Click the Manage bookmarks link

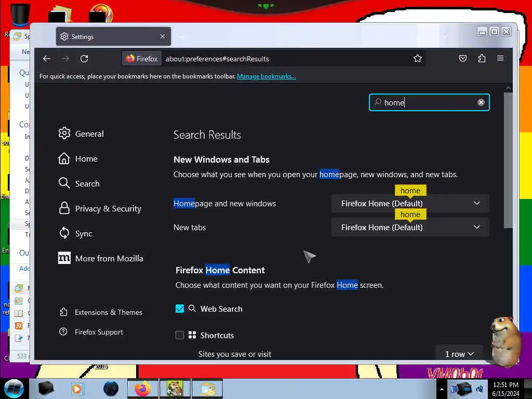pyautogui.click(x=267, y=76)
